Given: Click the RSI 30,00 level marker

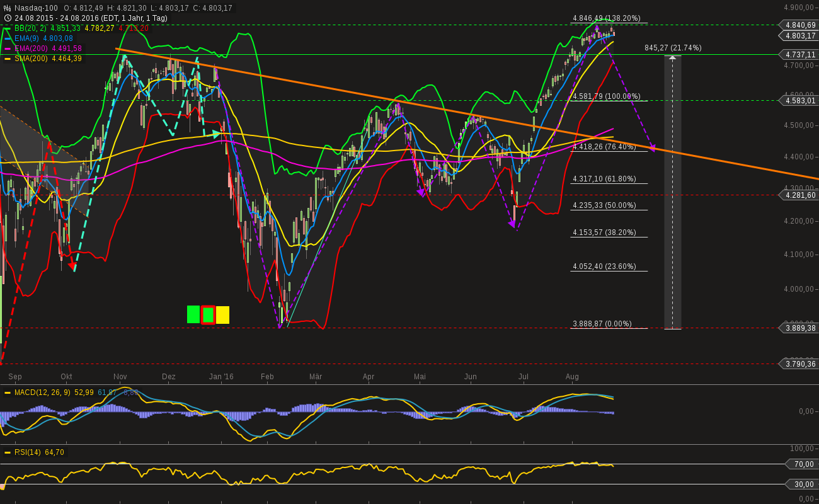Looking at the screenshot, I should click(801, 484).
